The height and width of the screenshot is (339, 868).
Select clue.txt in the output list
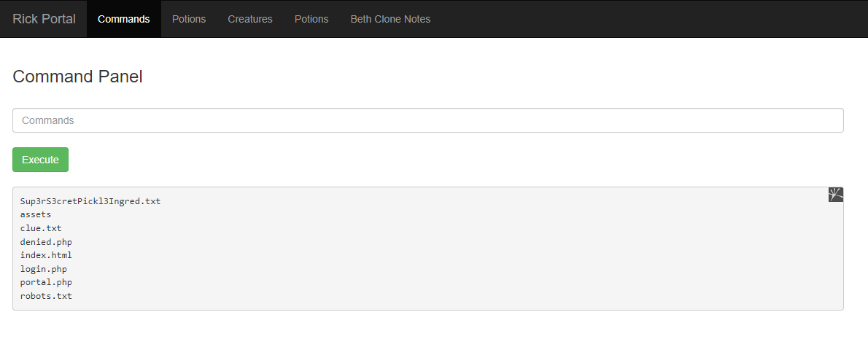click(x=41, y=228)
